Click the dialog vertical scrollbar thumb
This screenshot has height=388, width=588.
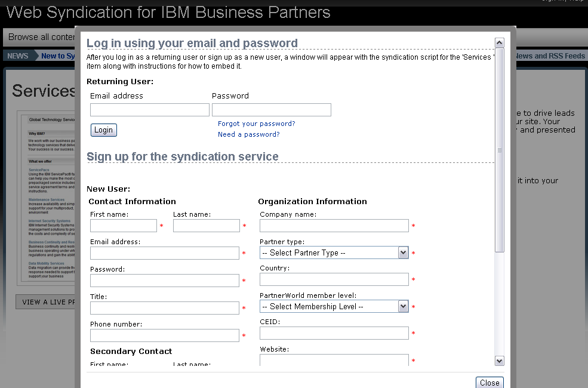[499, 150]
